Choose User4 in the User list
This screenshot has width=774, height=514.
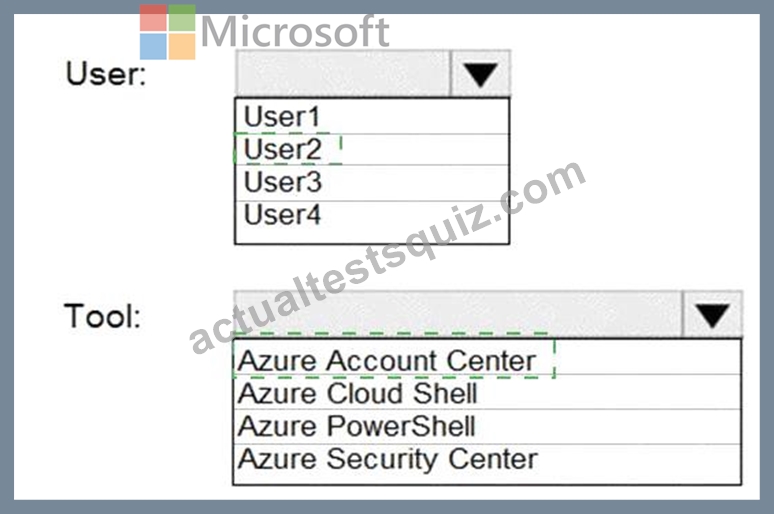tap(372, 215)
